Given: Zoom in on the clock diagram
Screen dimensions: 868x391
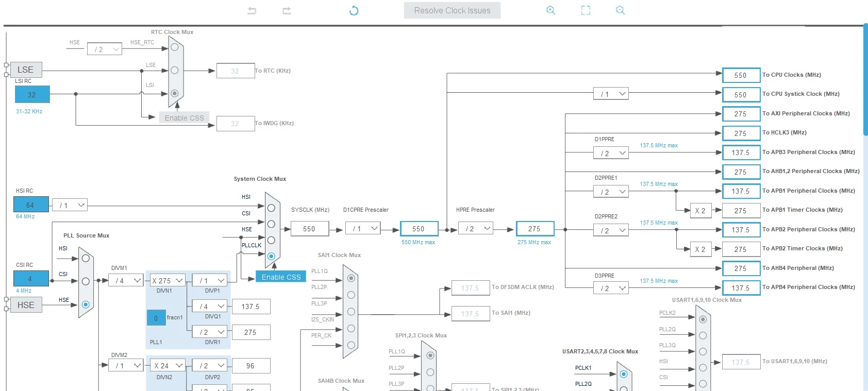Looking at the screenshot, I should [x=550, y=10].
